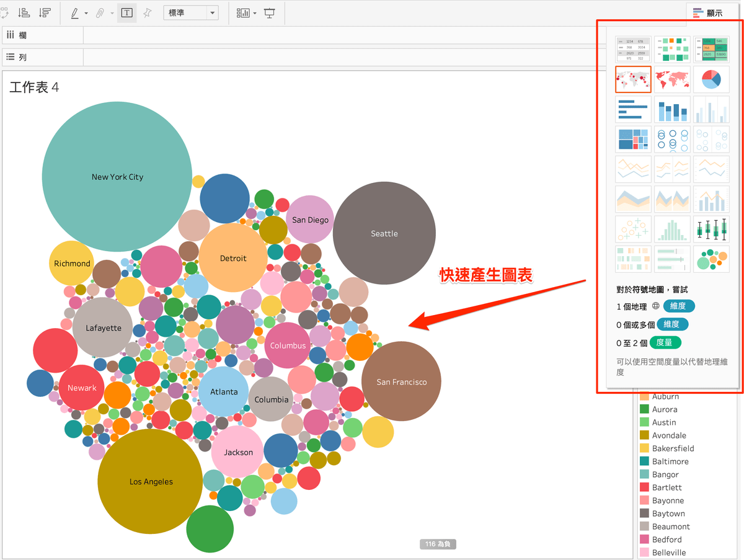Click the 工作表 4 sheet title

click(x=34, y=87)
